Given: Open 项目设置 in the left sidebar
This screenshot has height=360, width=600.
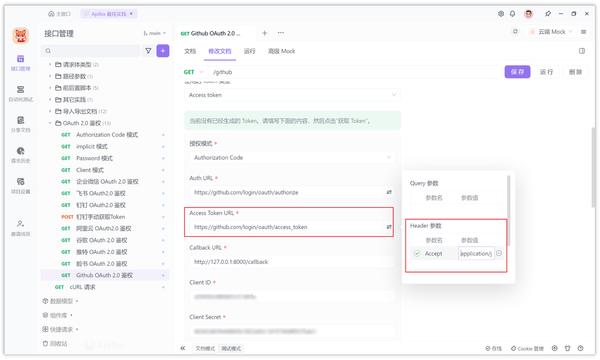Looking at the screenshot, I should point(20,186).
